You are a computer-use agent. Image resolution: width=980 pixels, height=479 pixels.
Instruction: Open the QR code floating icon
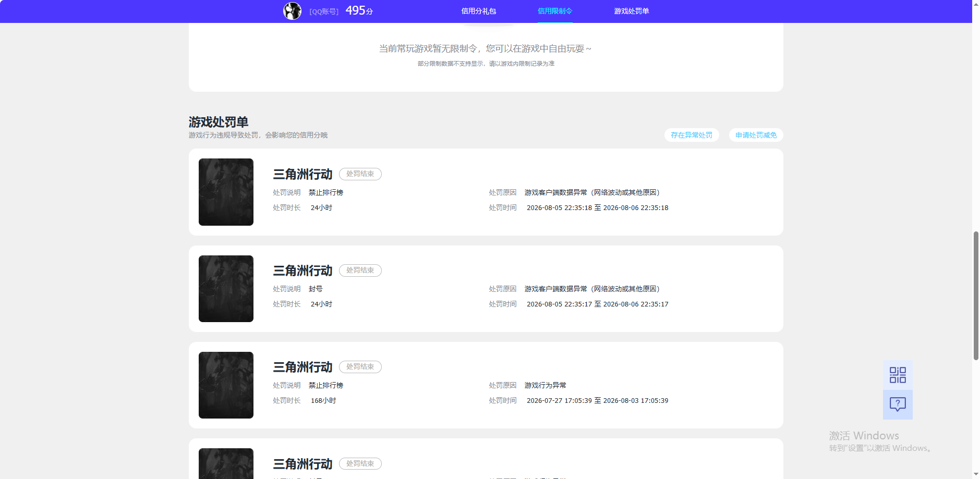(898, 375)
